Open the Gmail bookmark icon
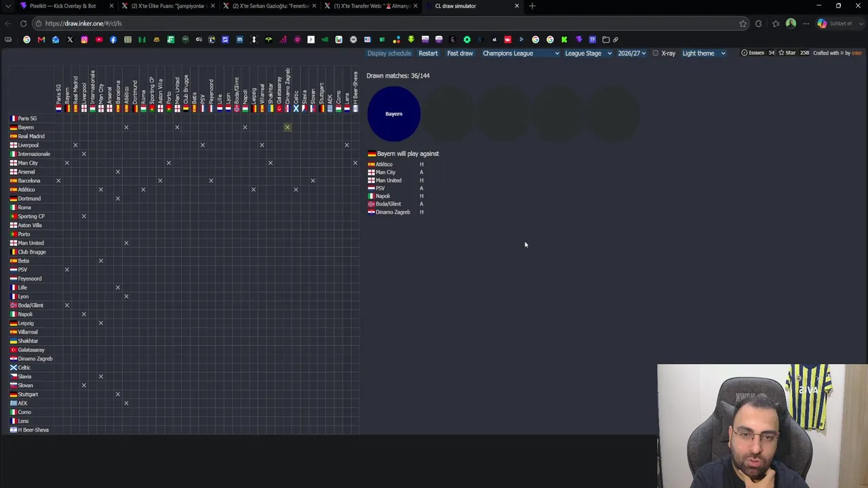This screenshot has height=488, width=868. 41,39
